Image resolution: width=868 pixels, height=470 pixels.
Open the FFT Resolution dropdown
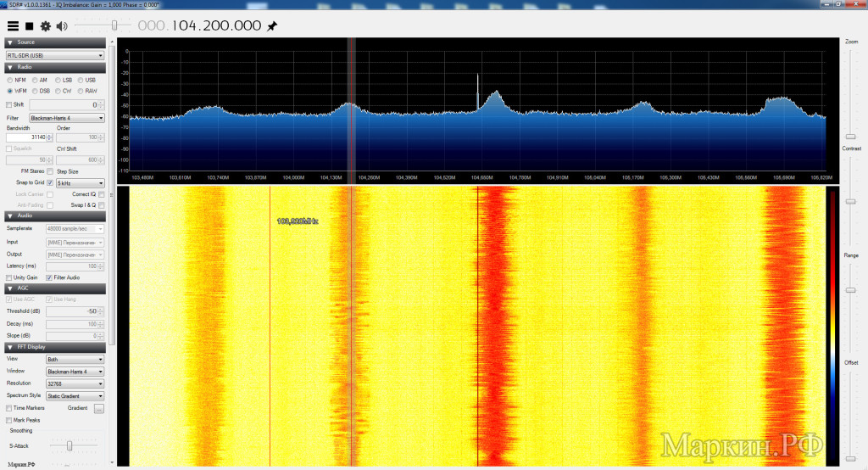pyautogui.click(x=75, y=383)
